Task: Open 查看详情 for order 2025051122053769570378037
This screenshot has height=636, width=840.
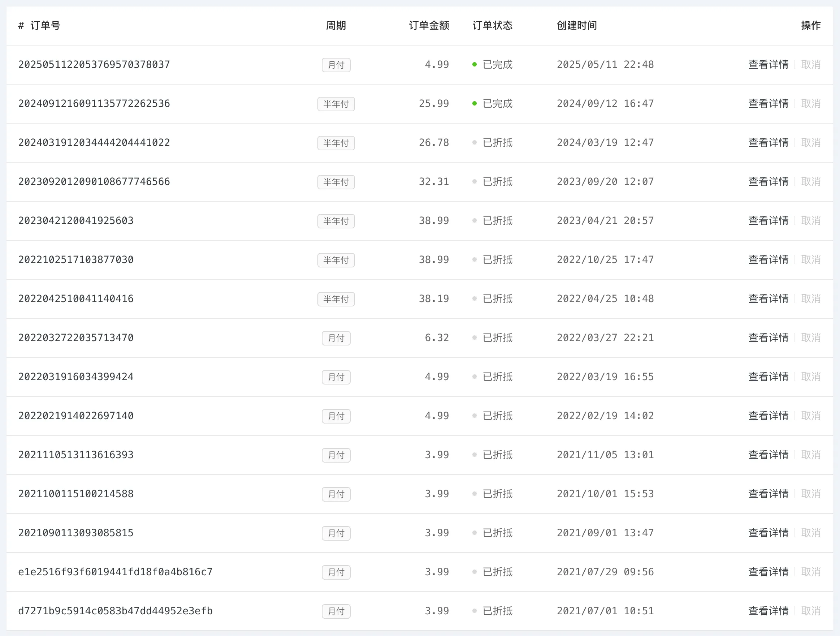Action: [768, 65]
